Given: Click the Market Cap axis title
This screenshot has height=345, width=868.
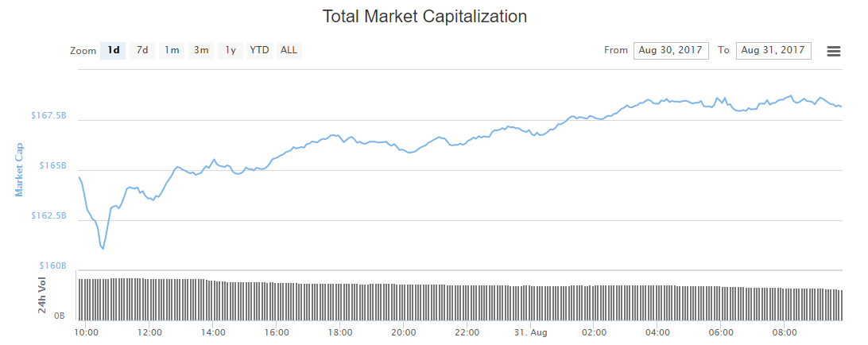Looking at the screenshot, I should [19, 169].
